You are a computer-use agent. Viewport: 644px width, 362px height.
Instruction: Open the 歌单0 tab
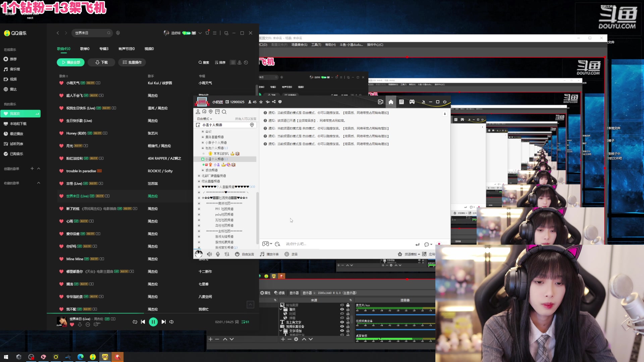coord(85,49)
